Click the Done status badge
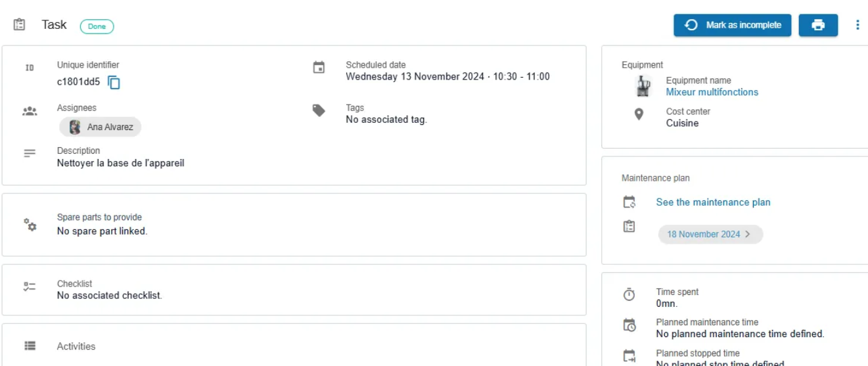This screenshot has width=868, height=366. [97, 26]
